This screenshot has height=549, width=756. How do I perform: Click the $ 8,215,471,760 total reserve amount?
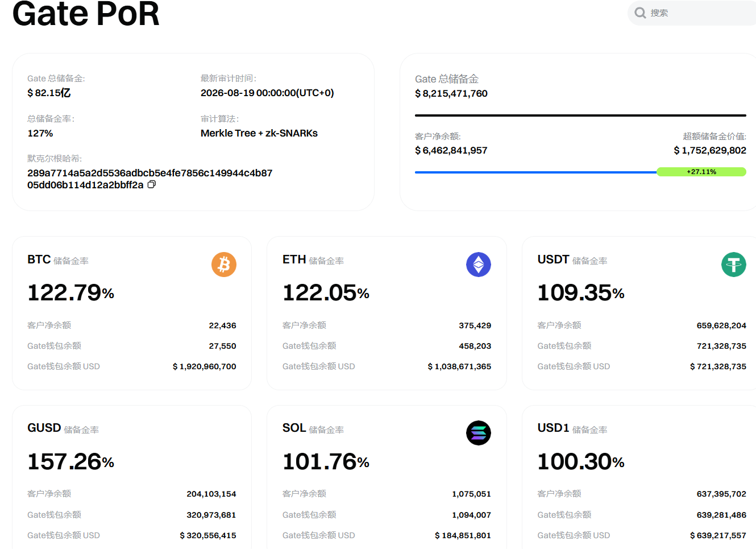(x=451, y=93)
